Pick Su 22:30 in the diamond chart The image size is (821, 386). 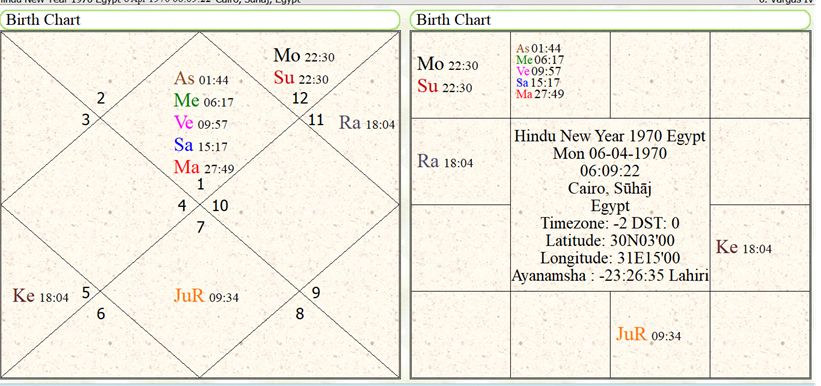tap(301, 78)
